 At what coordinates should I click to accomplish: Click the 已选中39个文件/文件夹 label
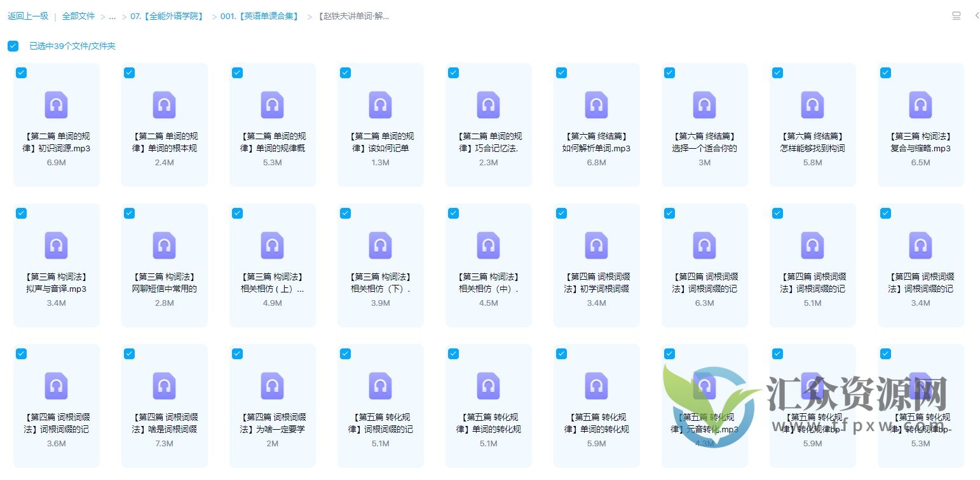[x=72, y=46]
